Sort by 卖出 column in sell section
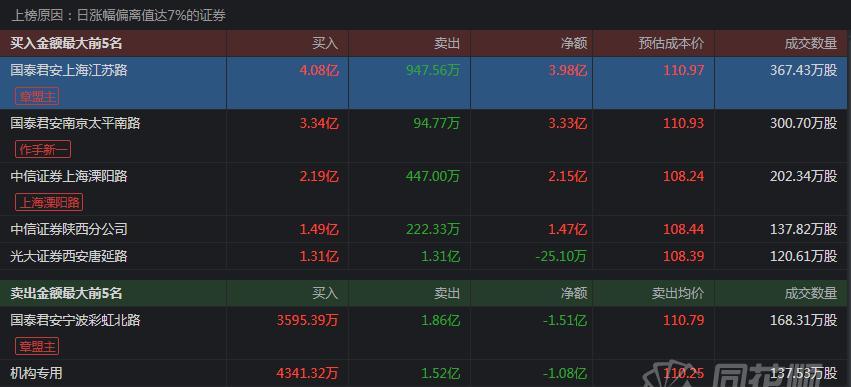The width and height of the screenshot is (851, 387). tap(447, 294)
